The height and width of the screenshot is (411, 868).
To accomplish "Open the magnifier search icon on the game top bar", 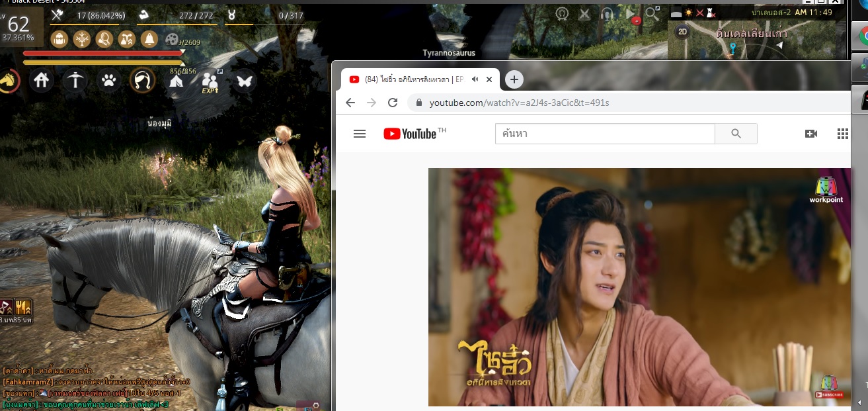I will click(x=652, y=13).
